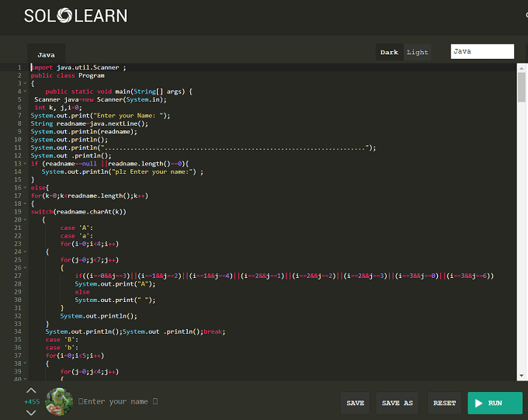Fold the inner for block at line 26
Screen dimensions: 528x420
pyautogui.click(x=25, y=268)
